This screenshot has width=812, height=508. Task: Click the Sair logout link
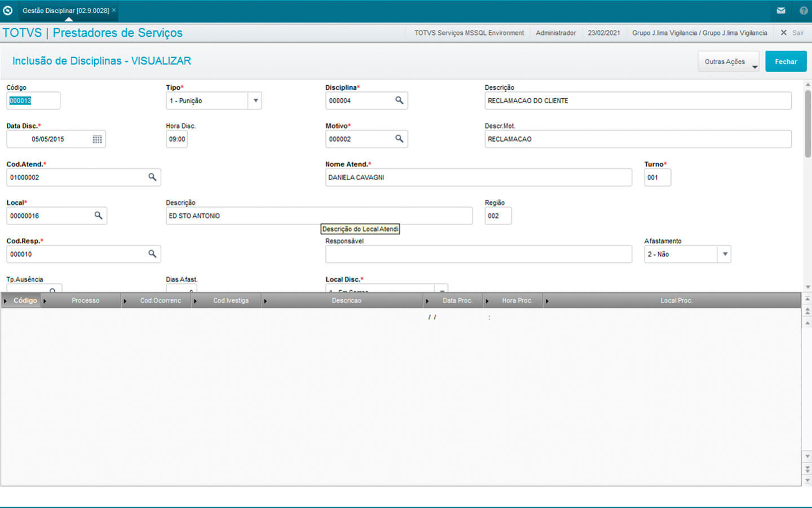tap(797, 33)
